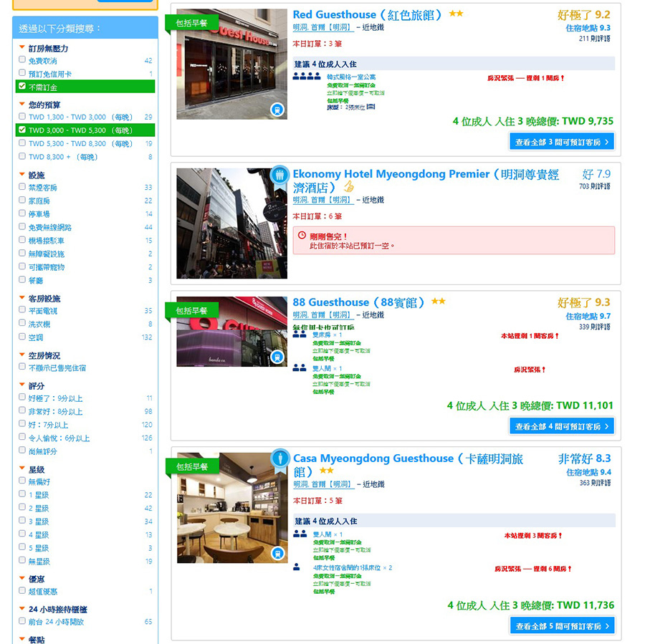Click 查看全部 4 間可預訂客房 button

[562, 426]
